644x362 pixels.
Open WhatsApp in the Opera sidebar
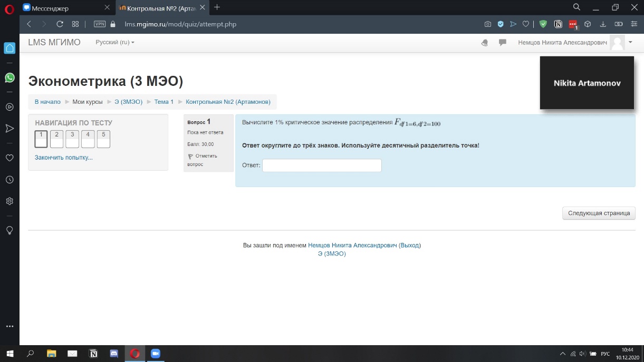click(9, 77)
